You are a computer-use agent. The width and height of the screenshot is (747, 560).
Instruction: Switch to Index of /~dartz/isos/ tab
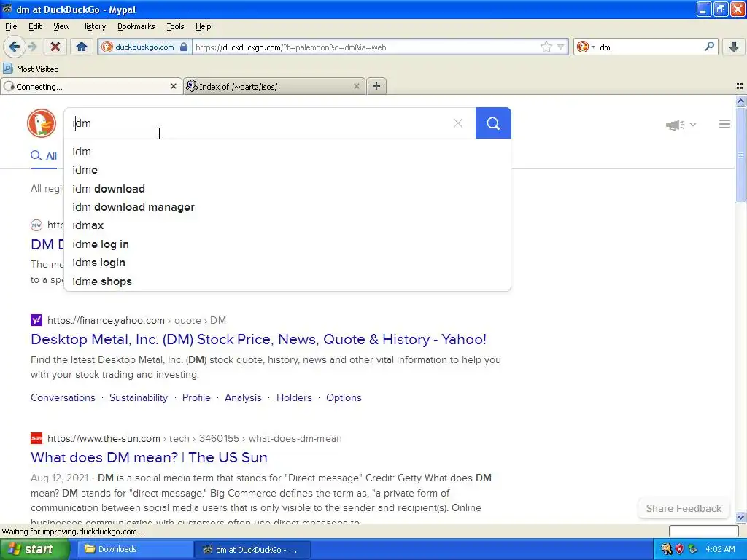[x=274, y=86]
